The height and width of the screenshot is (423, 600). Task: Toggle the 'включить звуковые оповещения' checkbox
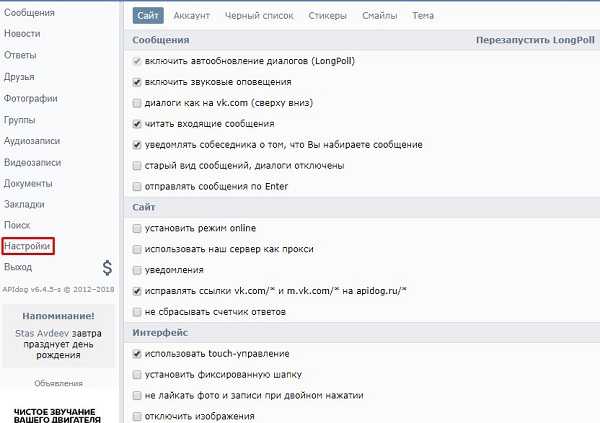[x=137, y=82]
